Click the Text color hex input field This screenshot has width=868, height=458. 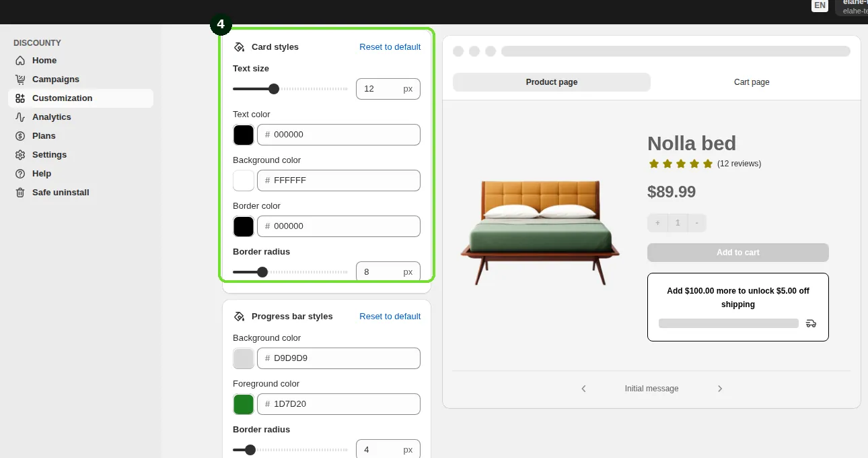(x=338, y=135)
